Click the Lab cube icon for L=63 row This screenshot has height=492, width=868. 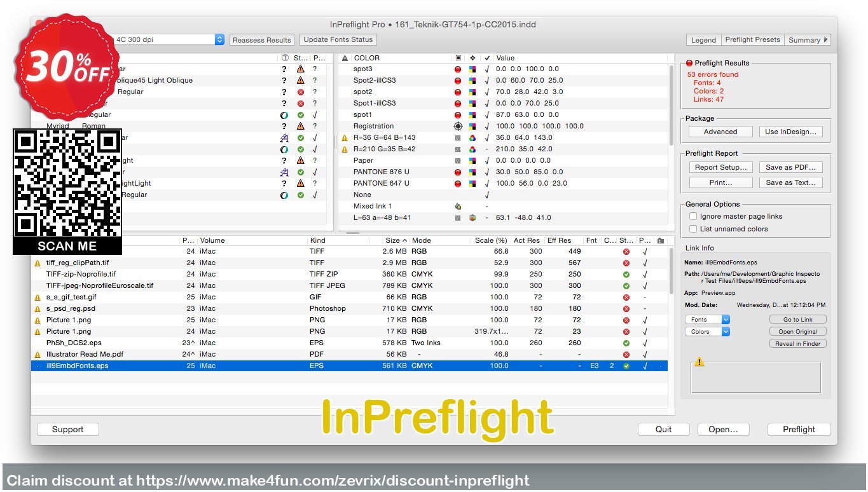472,217
